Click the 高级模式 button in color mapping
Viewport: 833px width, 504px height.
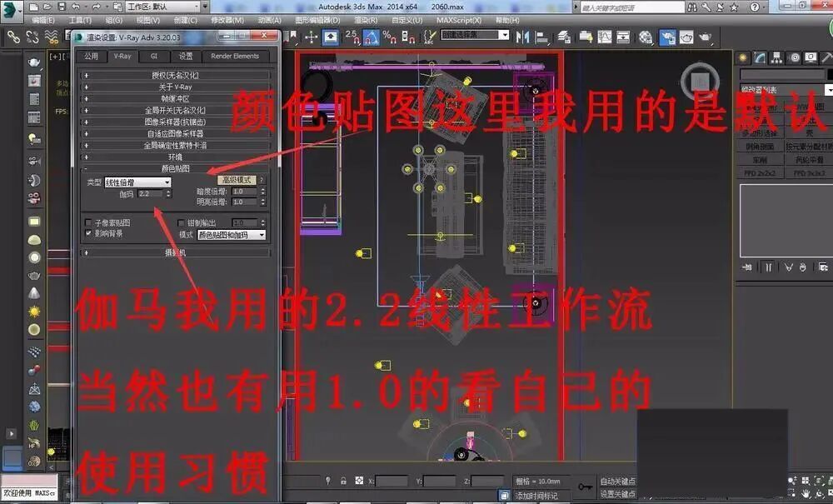(x=237, y=180)
